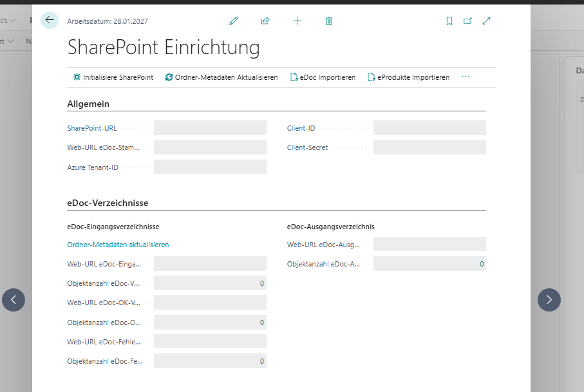Open the more options ellipsis menu
584x392 pixels.
[465, 76]
